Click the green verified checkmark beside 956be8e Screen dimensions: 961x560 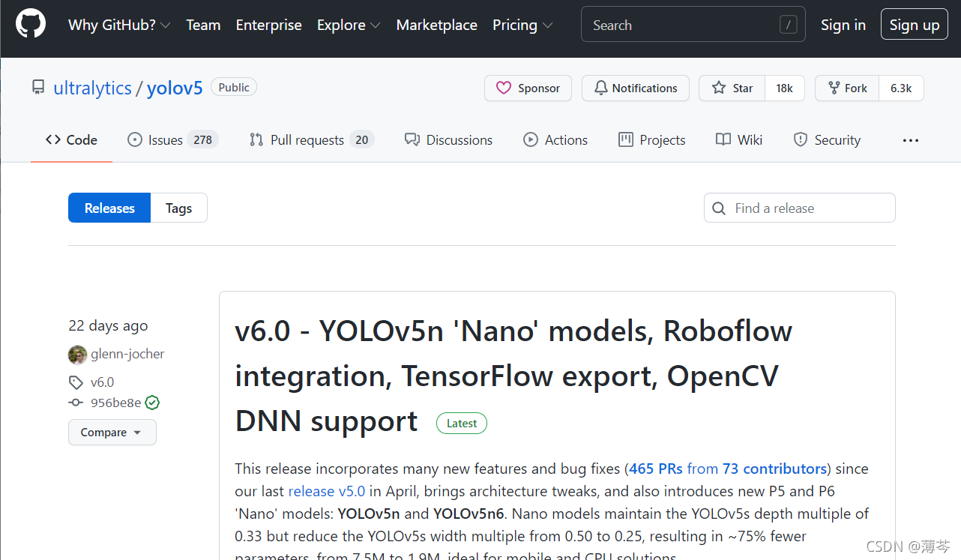152,403
